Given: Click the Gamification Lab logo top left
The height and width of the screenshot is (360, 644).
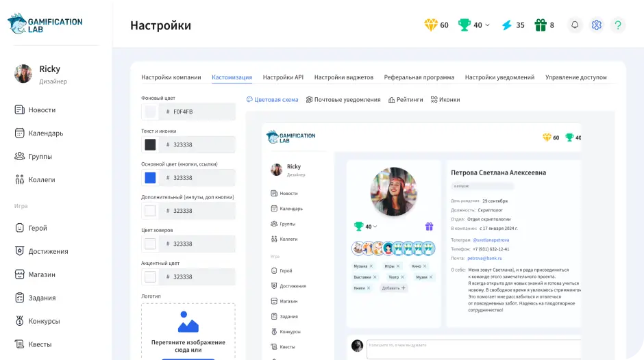Looking at the screenshot, I should [45, 24].
